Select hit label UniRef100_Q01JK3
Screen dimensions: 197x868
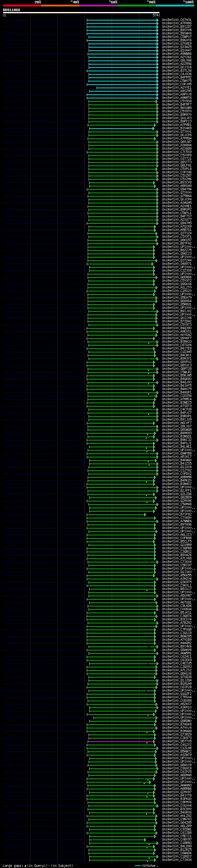pos(177,118)
